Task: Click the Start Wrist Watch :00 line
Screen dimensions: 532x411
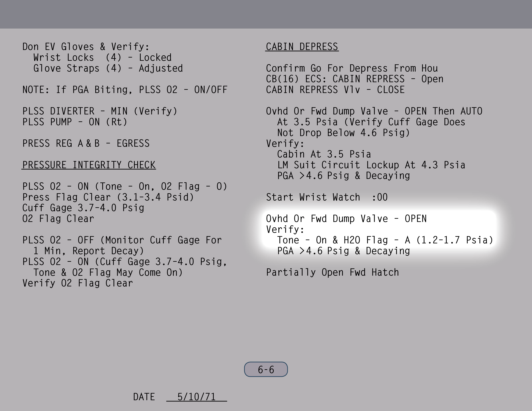Action: 326,197
